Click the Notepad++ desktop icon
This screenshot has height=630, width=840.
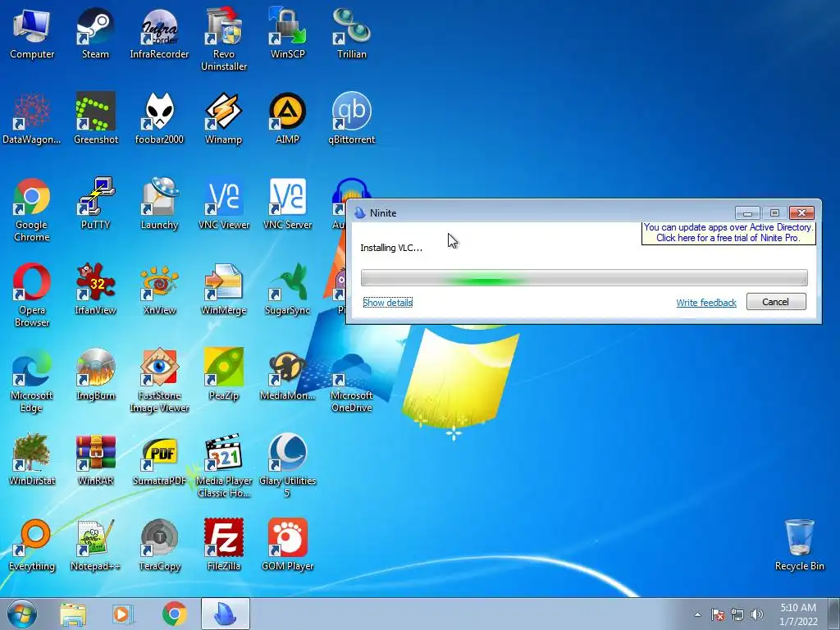pos(95,545)
